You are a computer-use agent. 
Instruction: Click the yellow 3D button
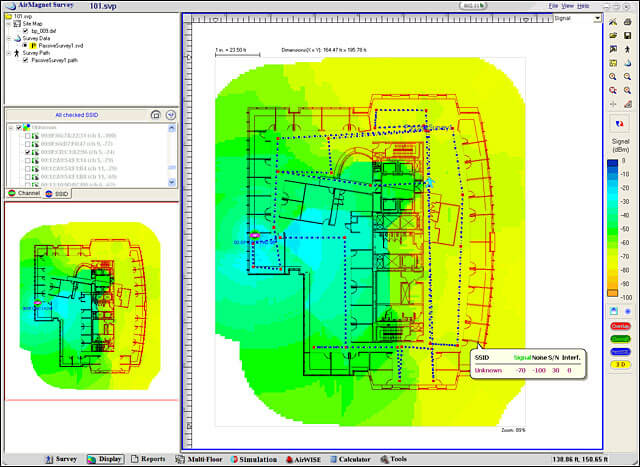tap(619, 365)
